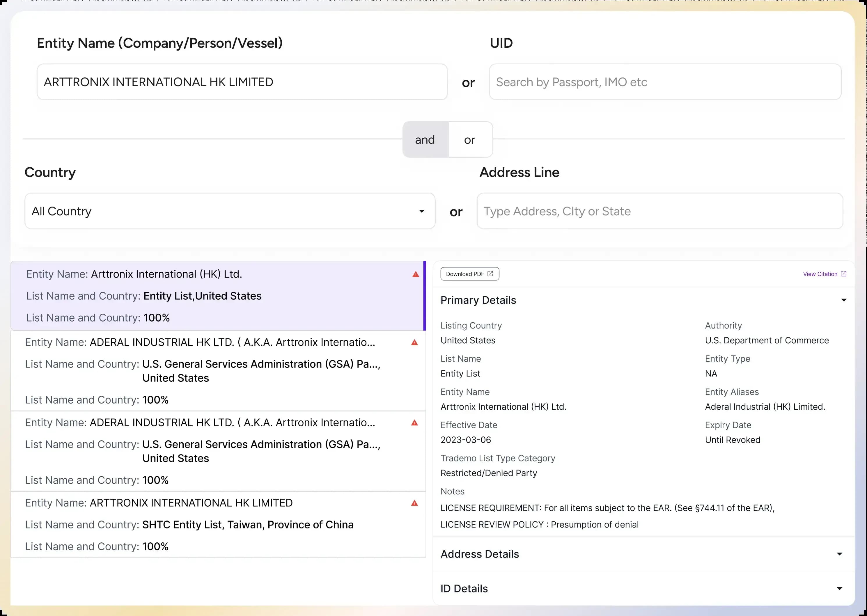The image size is (867, 616).
Task: Switch search operator to 'or'
Action: pos(469,140)
